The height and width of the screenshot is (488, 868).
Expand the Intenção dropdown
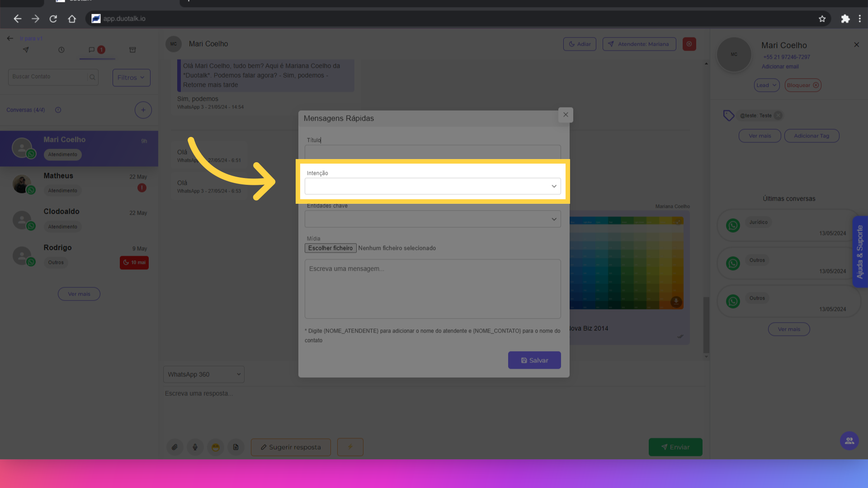[x=433, y=186]
